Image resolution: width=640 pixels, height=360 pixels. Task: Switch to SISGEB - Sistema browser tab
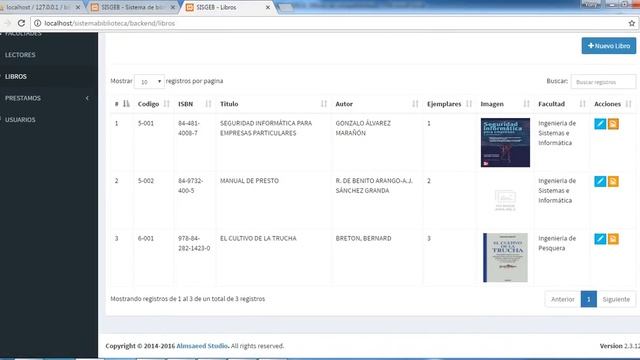[x=133, y=7]
